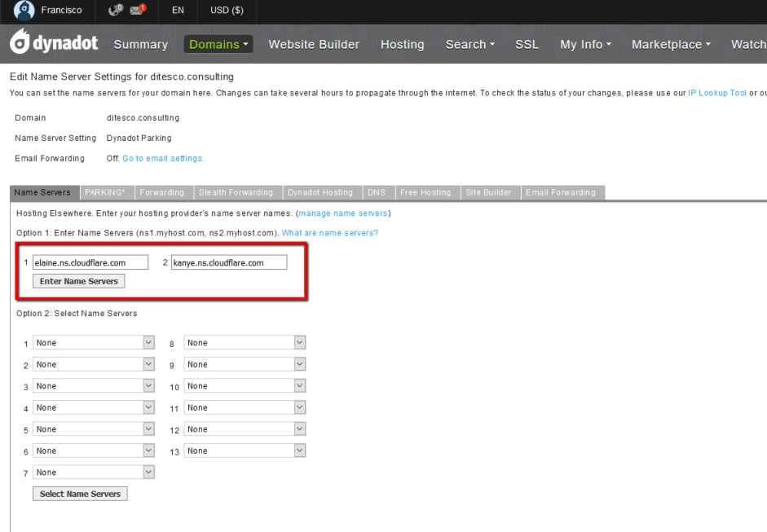Viewport: 767px width, 532px height.
Task: Open name server dropdown number 11
Action: (x=245, y=407)
